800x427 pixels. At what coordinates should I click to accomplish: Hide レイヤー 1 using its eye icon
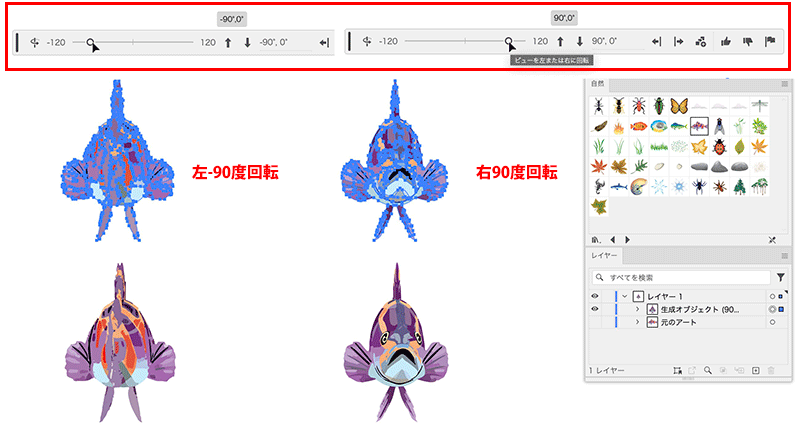coord(595,297)
